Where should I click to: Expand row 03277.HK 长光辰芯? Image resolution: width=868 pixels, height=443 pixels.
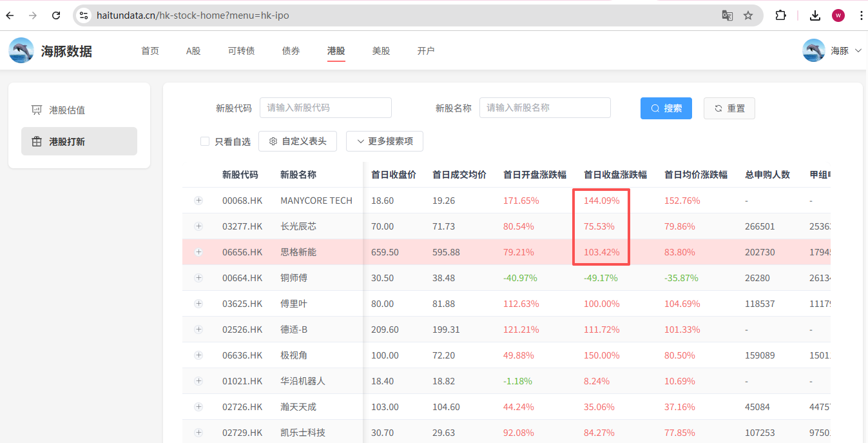click(x=198, y=226)
